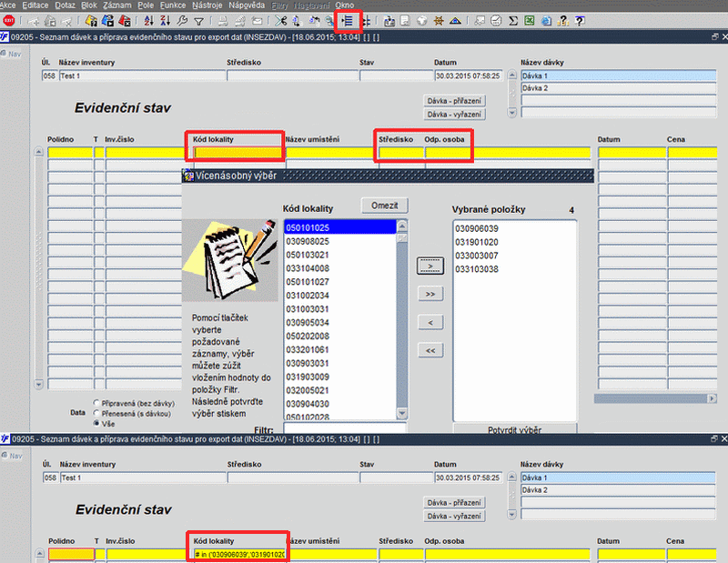Click down arrow of Kód lokality list scrollbar
The height and width of the screenshot is (563, 728).
(402, 413)
